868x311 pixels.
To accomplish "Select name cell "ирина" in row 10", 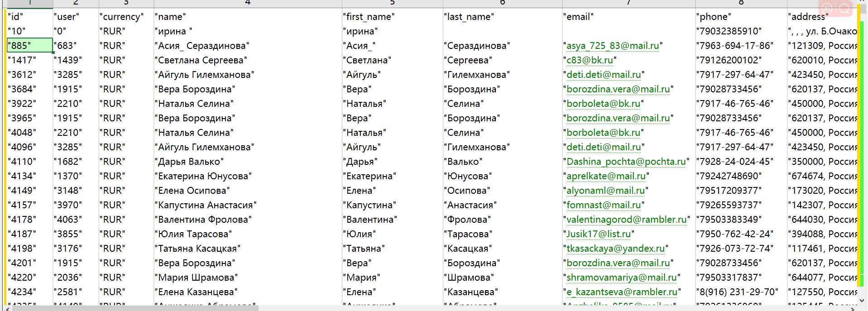I will tap(248, 31).
